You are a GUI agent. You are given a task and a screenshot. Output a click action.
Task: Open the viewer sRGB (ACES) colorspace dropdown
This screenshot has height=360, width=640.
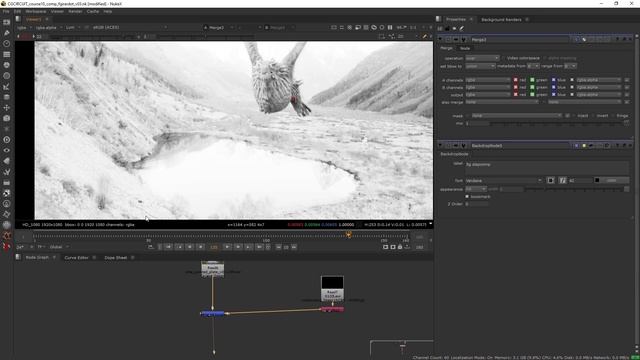tap(130, 27)
